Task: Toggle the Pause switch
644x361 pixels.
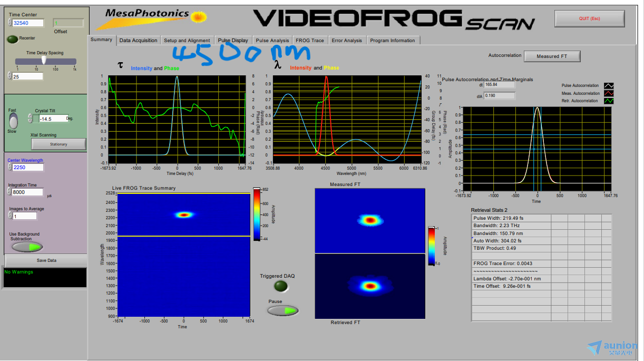Action: tap(282, 310)
